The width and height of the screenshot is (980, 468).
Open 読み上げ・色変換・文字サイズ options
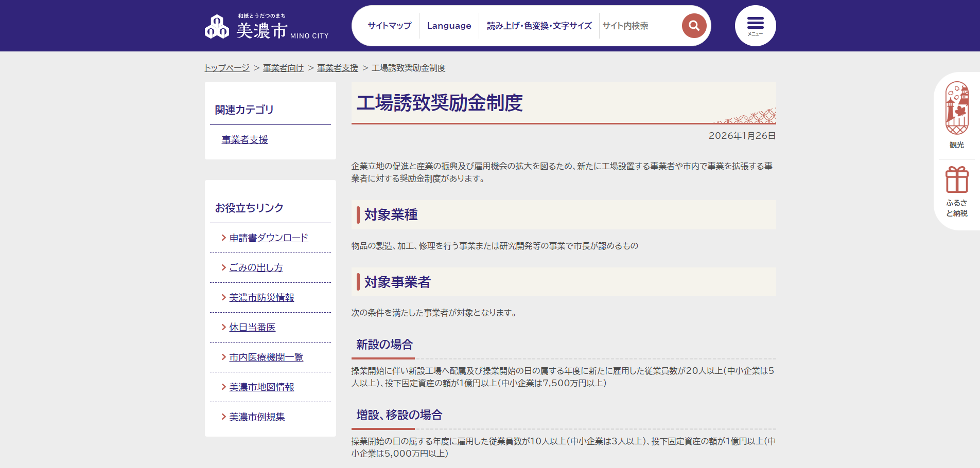point(539,26)
